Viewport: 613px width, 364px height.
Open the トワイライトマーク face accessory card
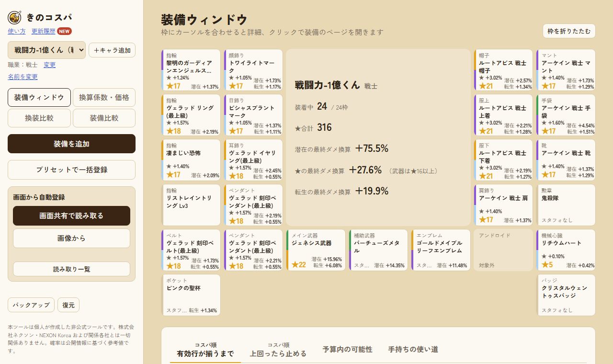click(254, 70)
